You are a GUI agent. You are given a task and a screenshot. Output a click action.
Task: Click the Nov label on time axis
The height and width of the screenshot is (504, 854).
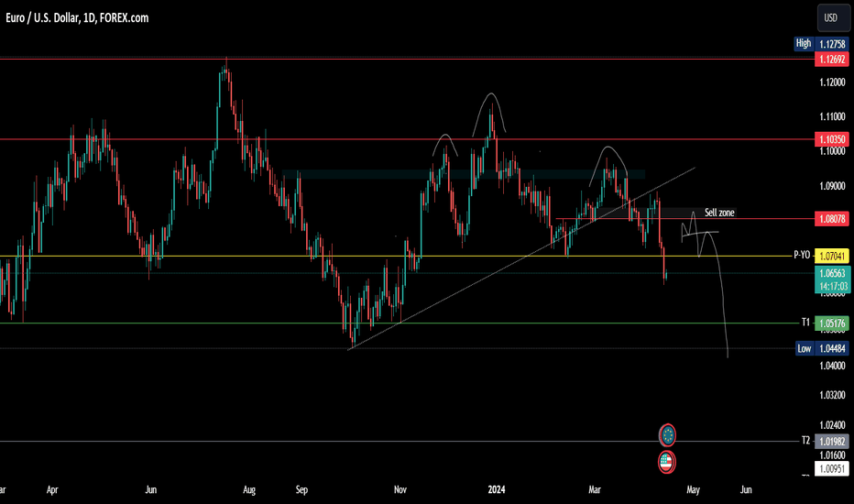pos(400,489)
